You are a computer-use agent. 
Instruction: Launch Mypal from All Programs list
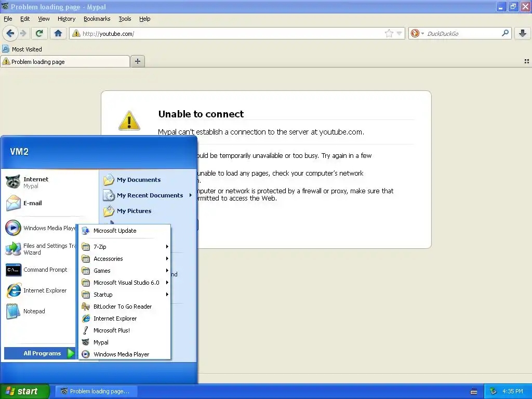(x=125, y=342)
